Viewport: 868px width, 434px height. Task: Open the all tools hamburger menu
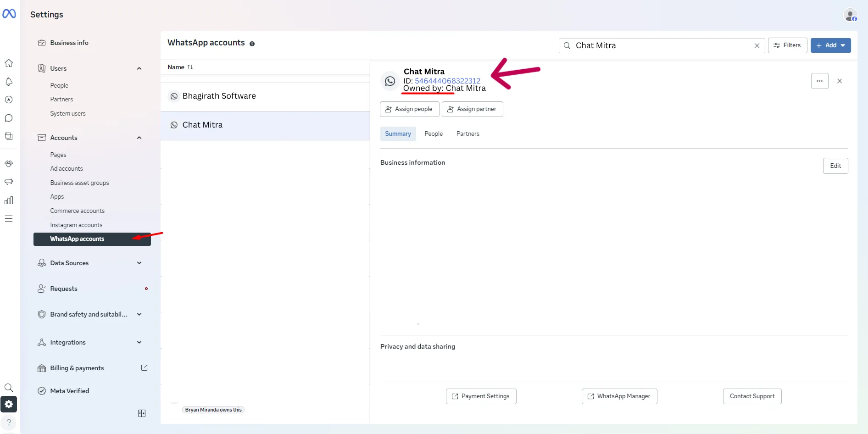[9, 219]
